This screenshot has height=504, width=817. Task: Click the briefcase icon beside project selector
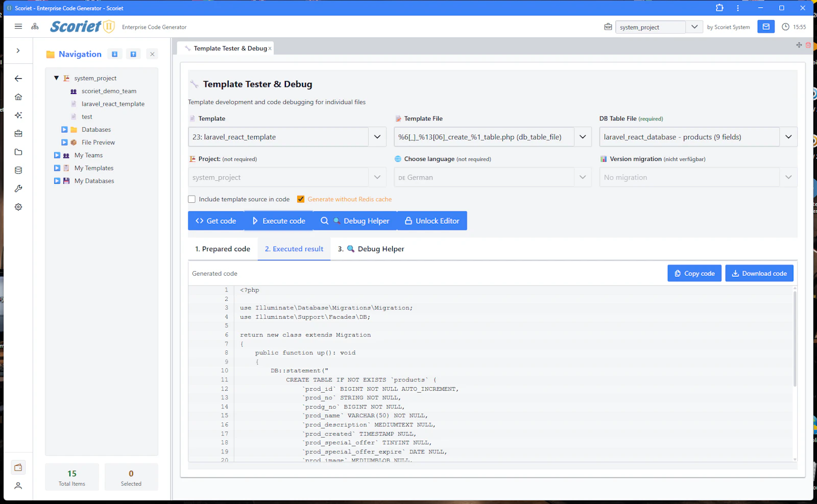click(608, 27)
